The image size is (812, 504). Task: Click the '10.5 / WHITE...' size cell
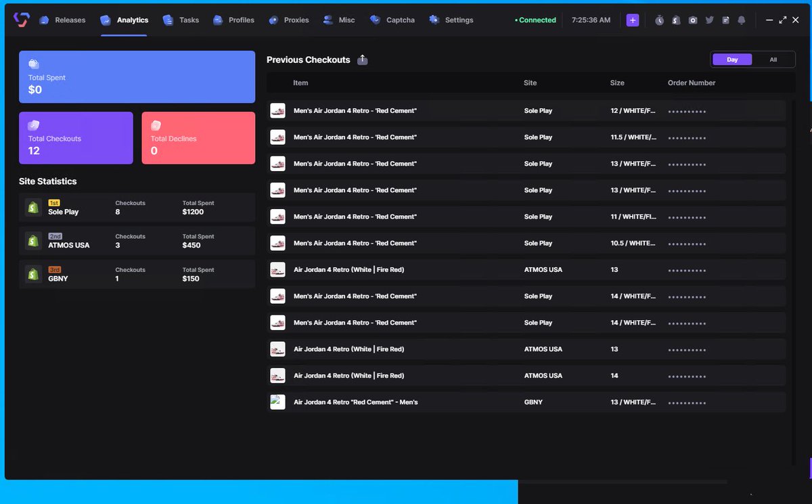(x=633, y=243)
